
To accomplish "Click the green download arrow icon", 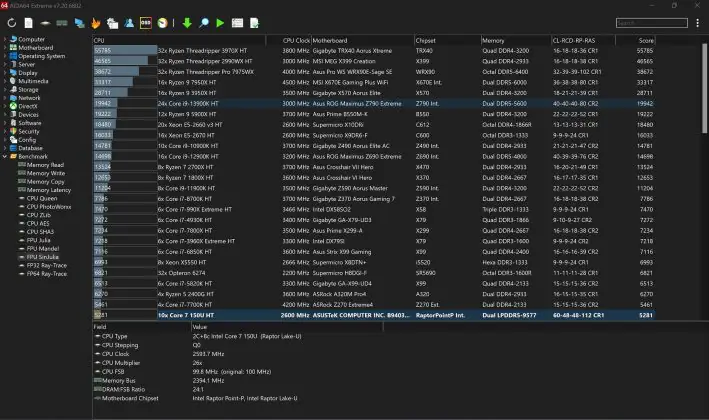I will tap(187, 23).
